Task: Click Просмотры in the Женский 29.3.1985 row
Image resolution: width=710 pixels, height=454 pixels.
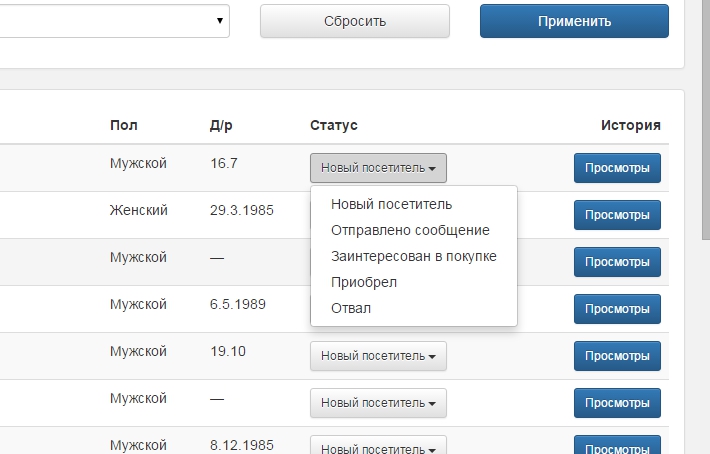Action: point(617,215)
